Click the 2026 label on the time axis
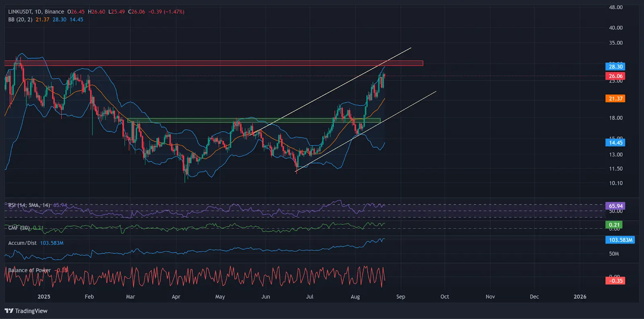The width and height of the screenshot is (644, 319). pos(580,297)
